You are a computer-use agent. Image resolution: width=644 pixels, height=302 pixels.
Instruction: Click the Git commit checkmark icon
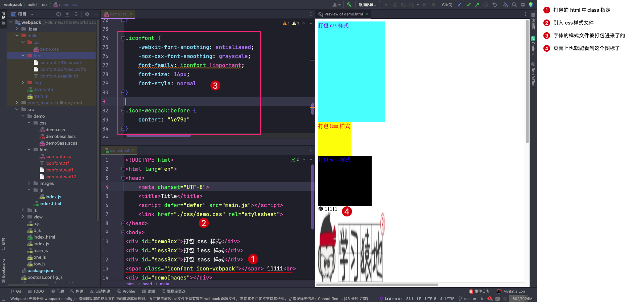point(468,5)
